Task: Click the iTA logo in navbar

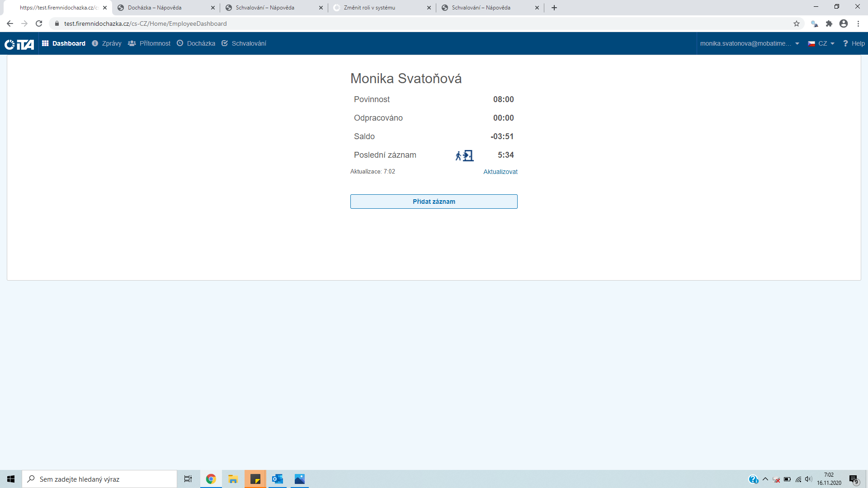Action: (x=19, y=44)
